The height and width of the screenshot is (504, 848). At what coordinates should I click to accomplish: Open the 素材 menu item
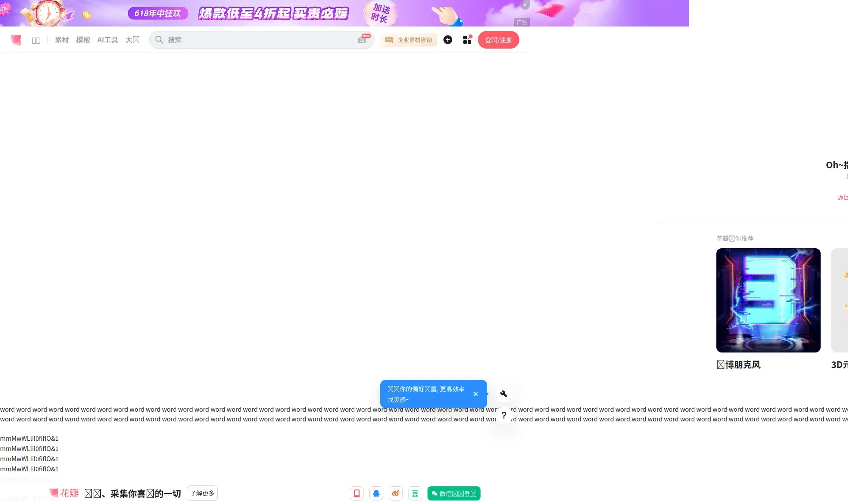point(62,40)
